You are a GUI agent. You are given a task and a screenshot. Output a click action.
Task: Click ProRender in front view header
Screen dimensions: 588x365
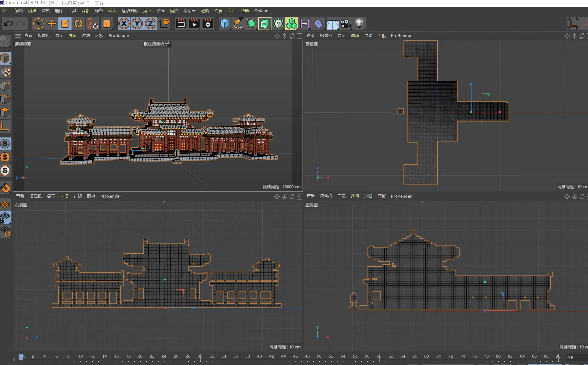coord(401,196)
